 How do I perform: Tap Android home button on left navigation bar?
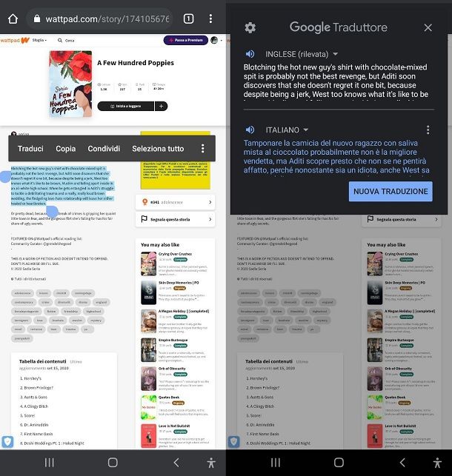point(113,463)
